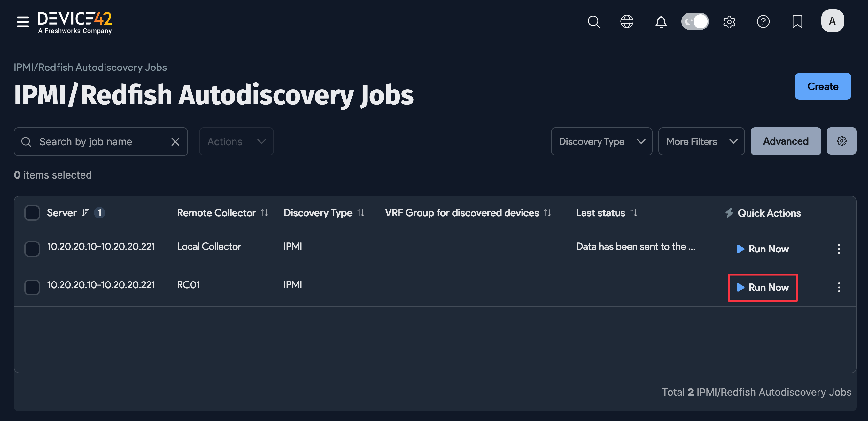Select the Local Collector job checkbox
868x421 pixels.
click(x=32, y=249)
